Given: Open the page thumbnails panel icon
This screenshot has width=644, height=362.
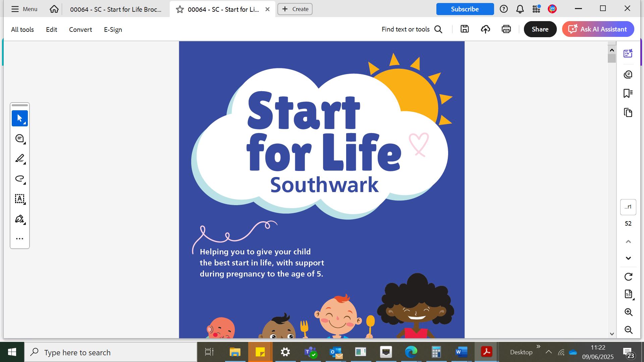Looking at the screenshot, I should [628, 113].
